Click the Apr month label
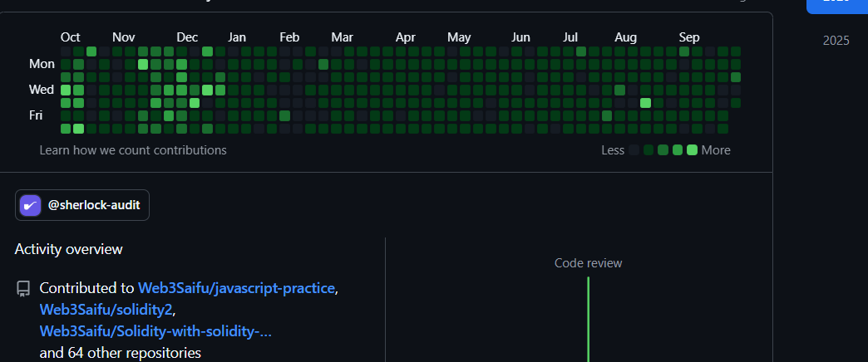This screenshot has width=868, height=362. tap(405, 37)
